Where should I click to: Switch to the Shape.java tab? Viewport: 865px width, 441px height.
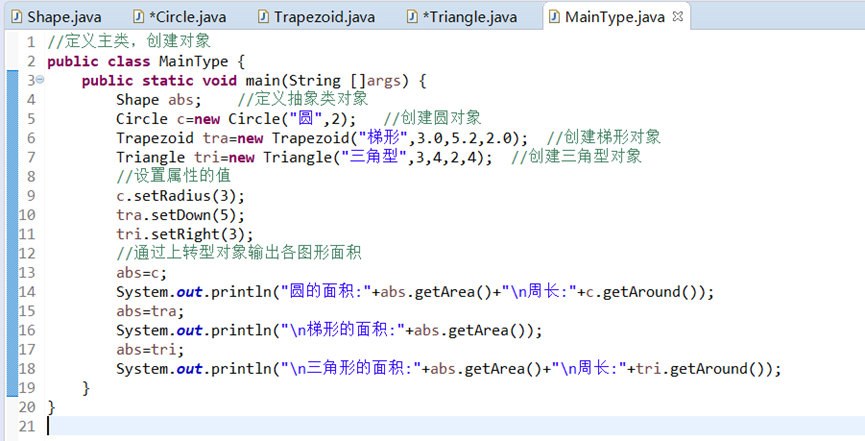point(57,17)
